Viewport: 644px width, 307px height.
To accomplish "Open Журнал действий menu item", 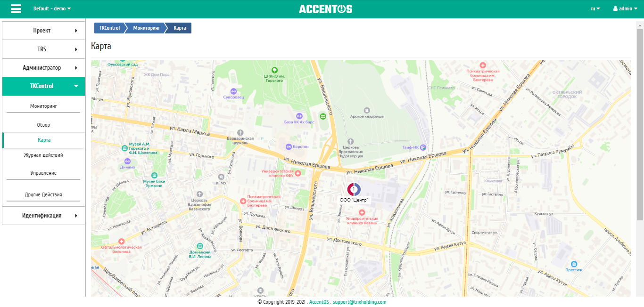I will (x=43, y=155).
